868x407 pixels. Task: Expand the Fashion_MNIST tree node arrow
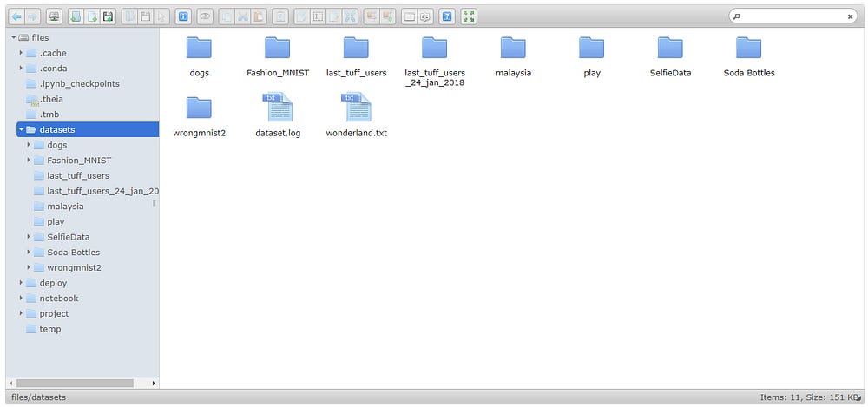29,160
